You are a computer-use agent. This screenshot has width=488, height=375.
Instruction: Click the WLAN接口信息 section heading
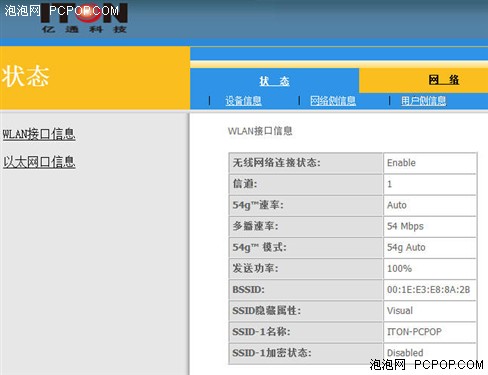pos(260,131)
